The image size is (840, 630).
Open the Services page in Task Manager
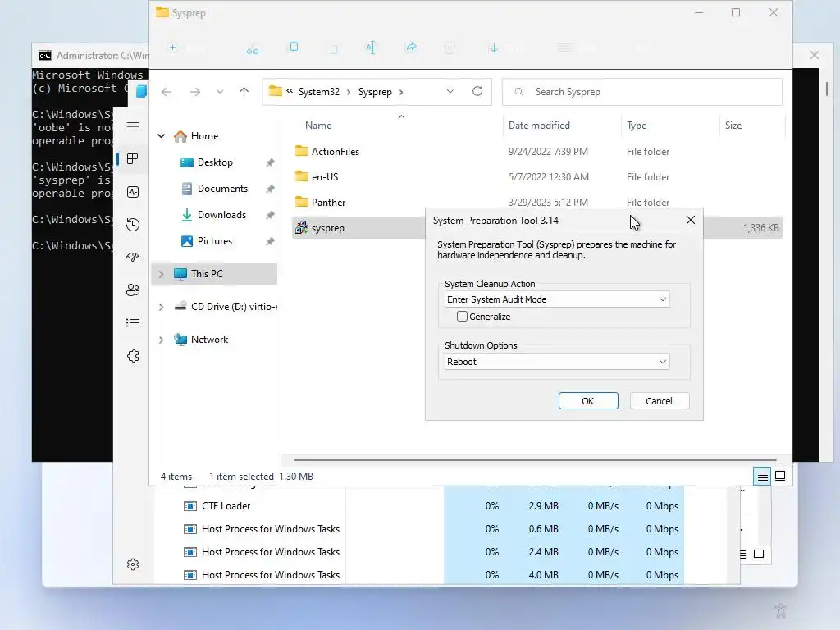pos(133,356)
